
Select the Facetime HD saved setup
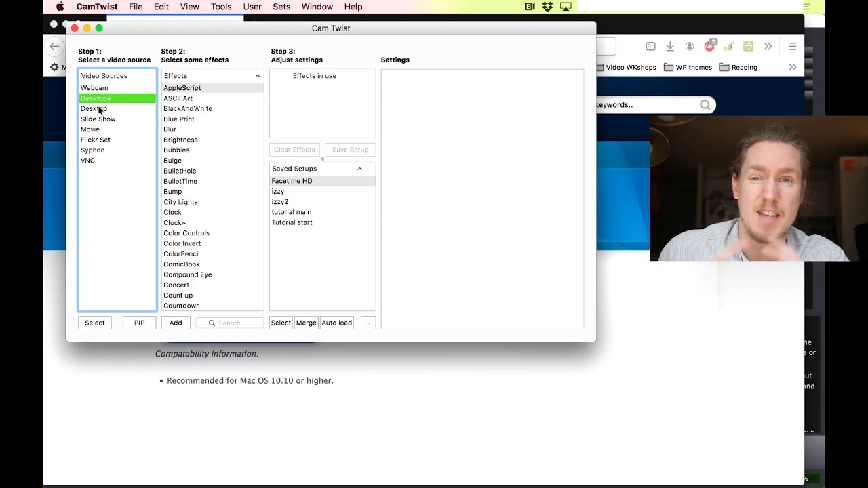(322, 181)
